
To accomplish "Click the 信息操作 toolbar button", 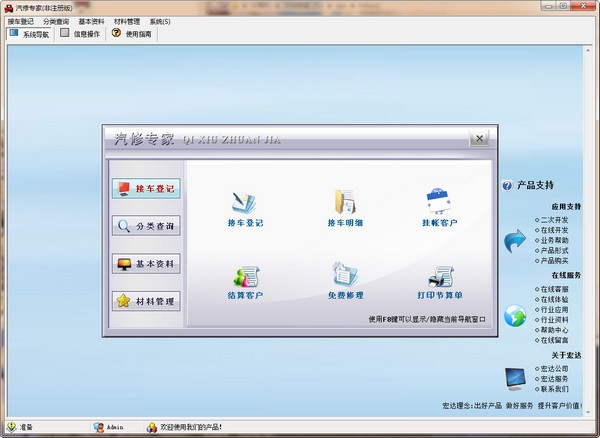I will [80, 33].
